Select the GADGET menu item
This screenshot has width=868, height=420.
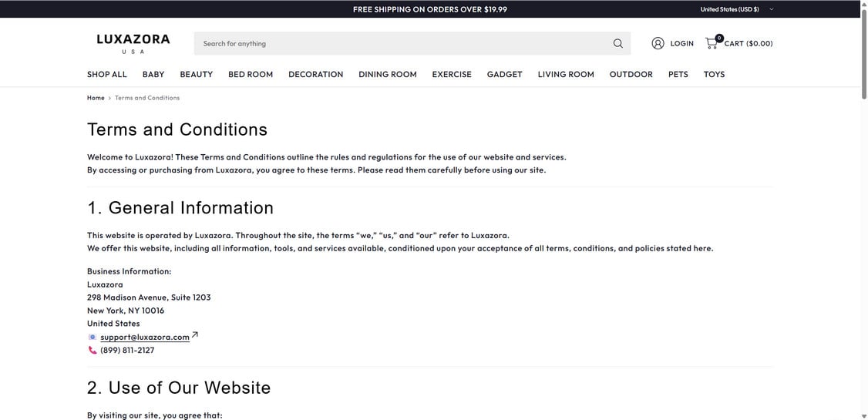(x=504, y=74)
